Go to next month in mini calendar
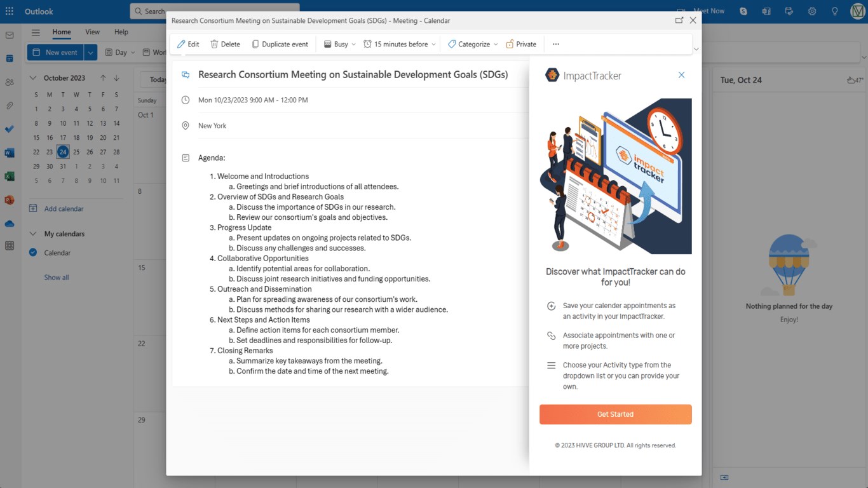This screenshot has height=488, width=868. click(x=116, y=78)
